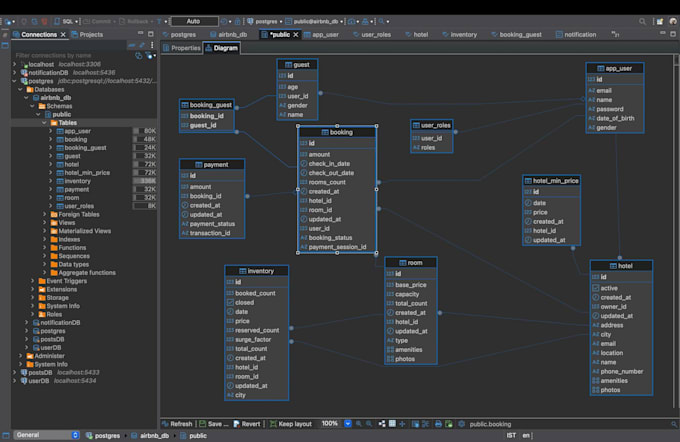680x442 pixels.
Task: Open the app_user editor tab
Action: pos(321,34)
